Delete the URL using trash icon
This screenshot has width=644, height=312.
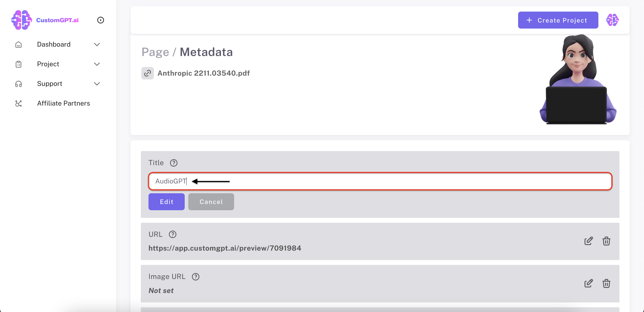point(606,241)
